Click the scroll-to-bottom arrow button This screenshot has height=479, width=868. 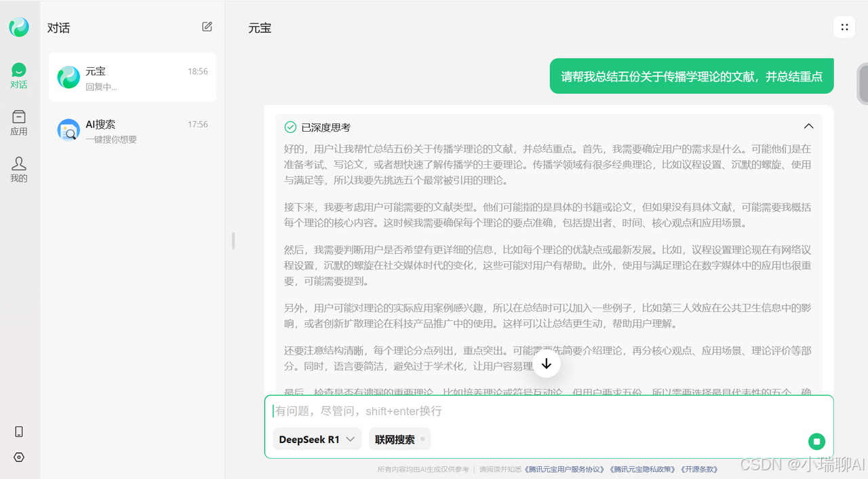[547, 364]
